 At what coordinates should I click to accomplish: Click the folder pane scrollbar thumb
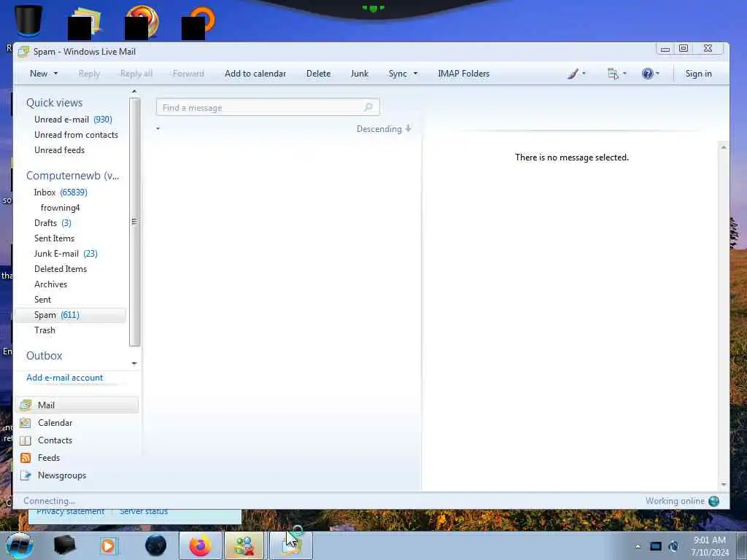(x=134, y=222)
